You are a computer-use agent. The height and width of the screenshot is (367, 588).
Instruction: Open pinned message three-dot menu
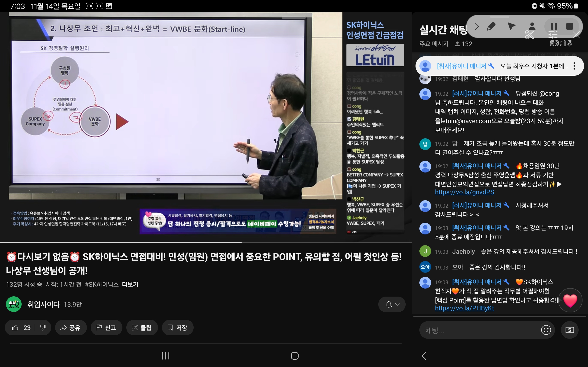[x=574, y=66]
